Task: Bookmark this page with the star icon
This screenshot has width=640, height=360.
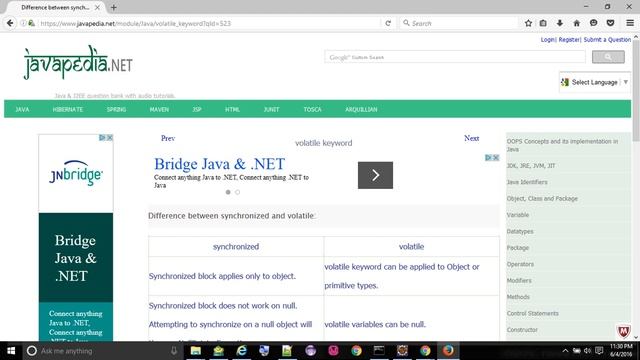Action: point(528,23)
